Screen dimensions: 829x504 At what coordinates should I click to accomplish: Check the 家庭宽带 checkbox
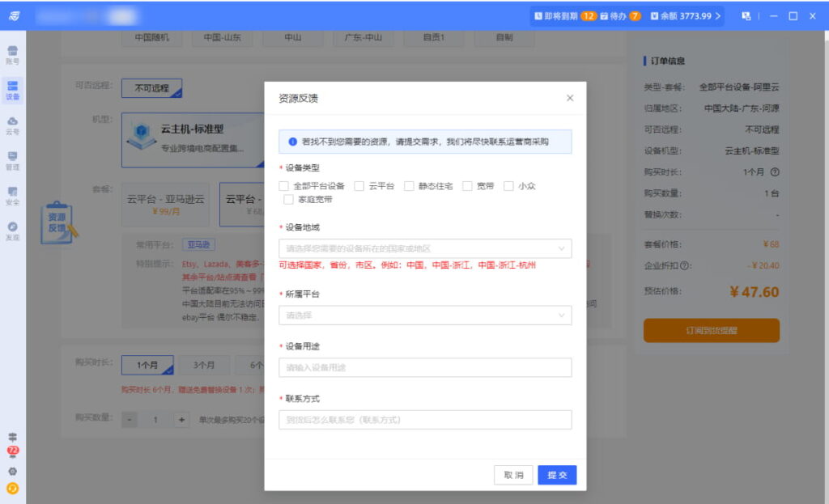click(x=289, y=199)
